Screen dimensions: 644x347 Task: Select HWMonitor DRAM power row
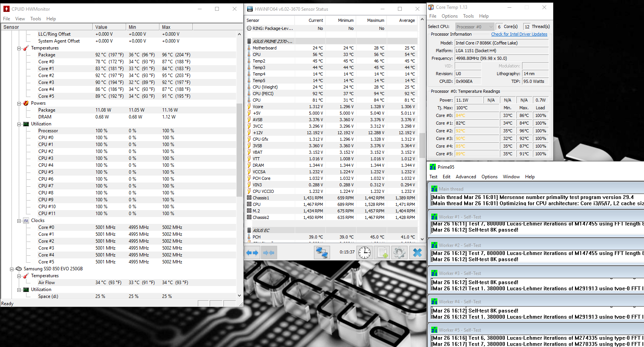(x=119, y=117)
